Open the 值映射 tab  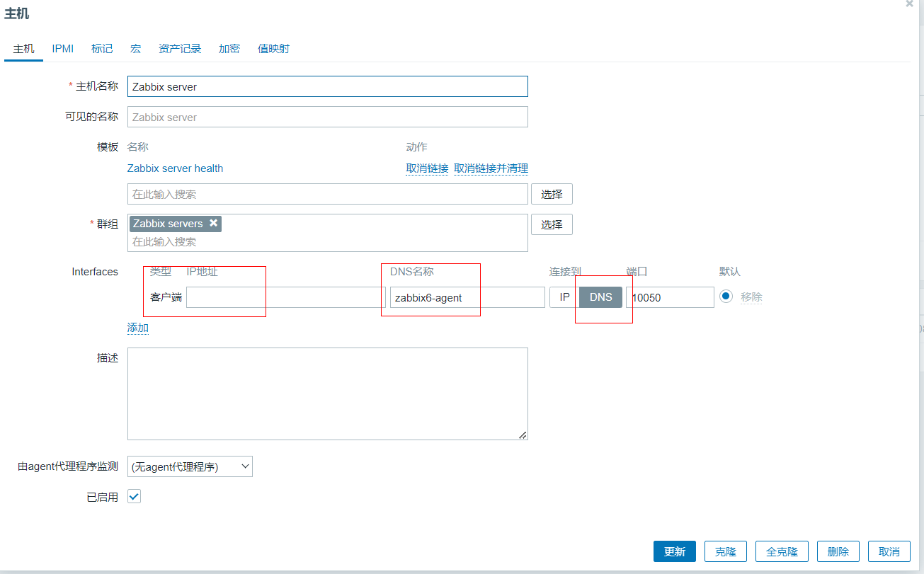click(273, 49)
